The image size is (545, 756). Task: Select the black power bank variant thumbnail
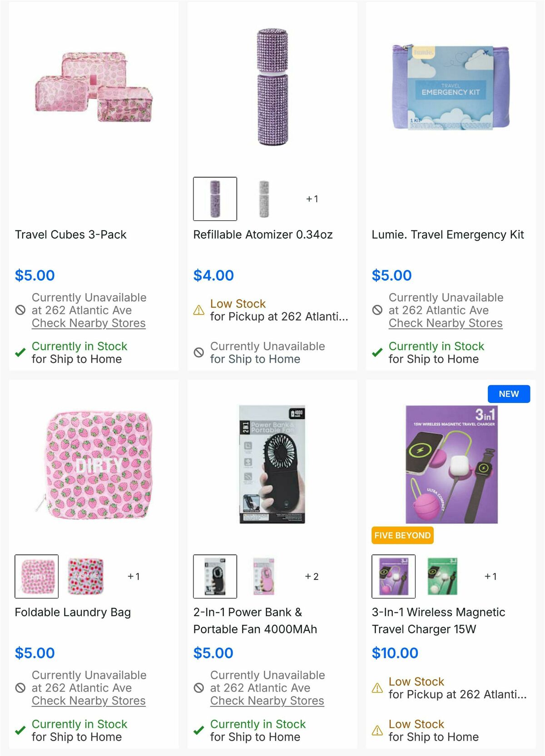tap(215, 576)
